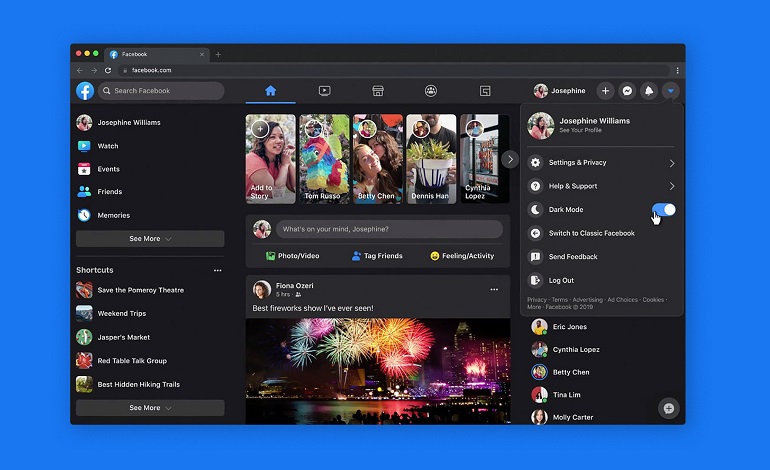Open the Gaming tab icon
The width and height of the screenshot is (770, 470).
pos(485,91)
